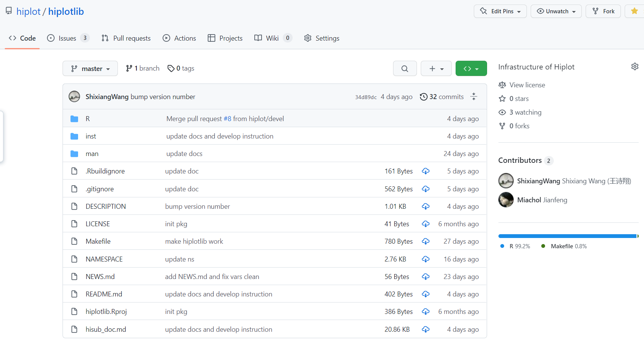The height and width of the screenshot is (342, 644).
Task: Click download icon for the DESCRIPTION file
Action: click(x=426, y=206)
